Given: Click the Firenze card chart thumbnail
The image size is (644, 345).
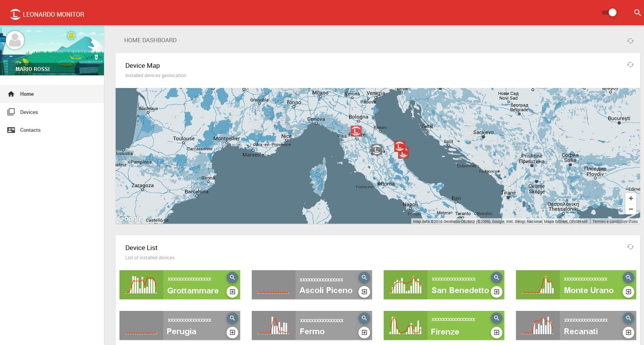Looking at the screenshot, I should click(405, 325).
